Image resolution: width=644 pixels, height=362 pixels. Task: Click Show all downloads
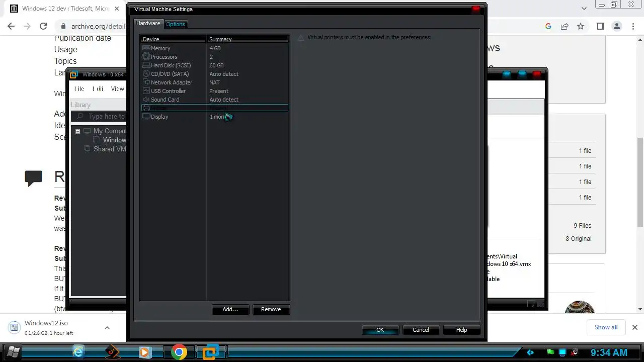pos(606,327)
